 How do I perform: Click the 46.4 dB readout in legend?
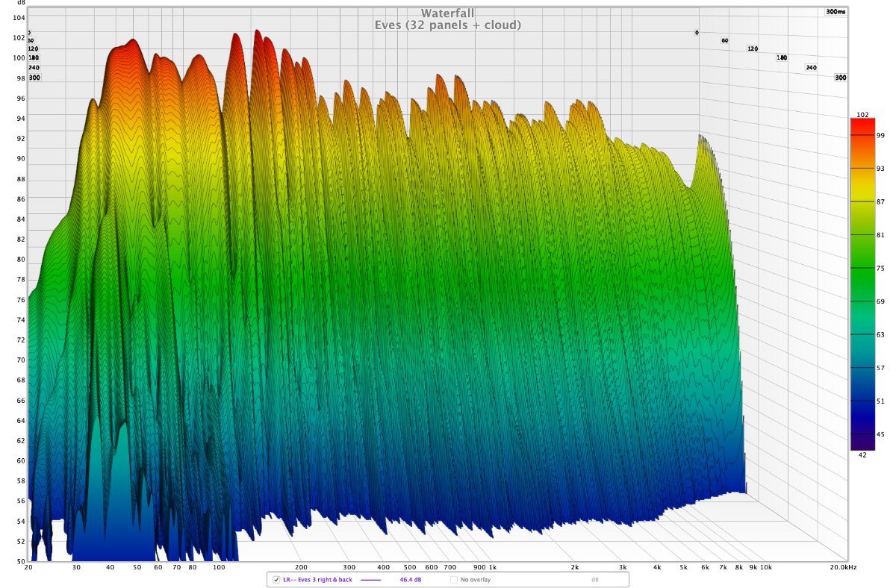(411, 579)
